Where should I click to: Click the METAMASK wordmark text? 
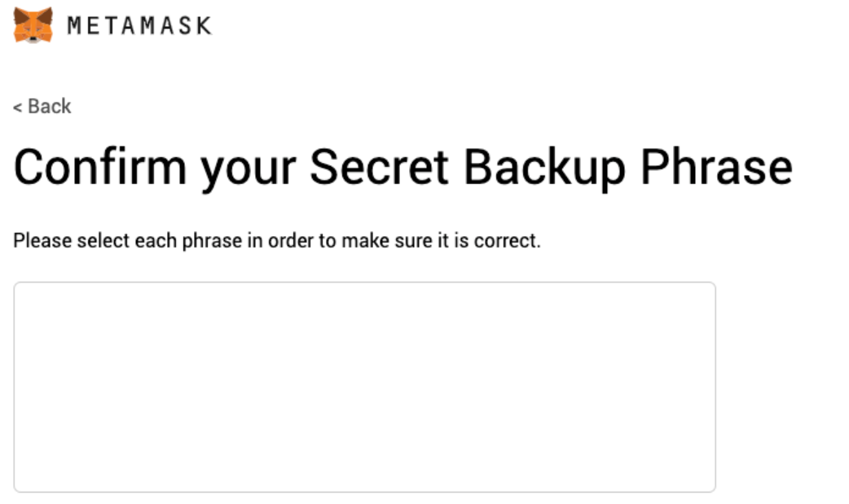point(139,25)
